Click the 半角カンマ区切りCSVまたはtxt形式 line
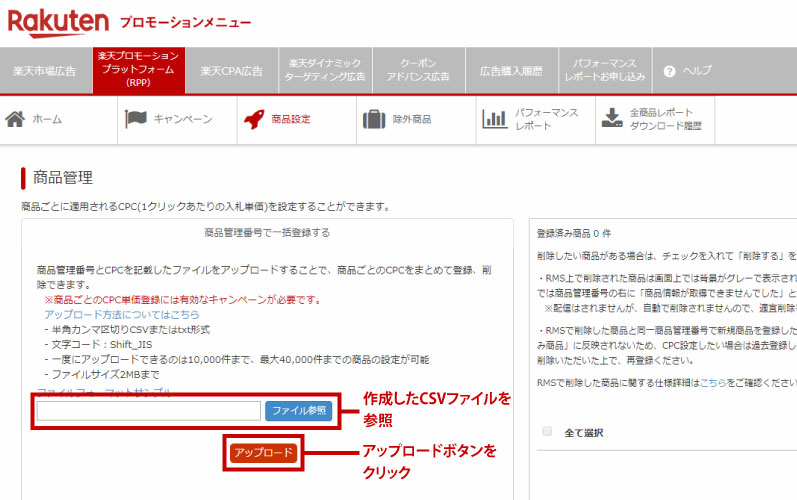The image size is (797, 500). click(127, 330)
